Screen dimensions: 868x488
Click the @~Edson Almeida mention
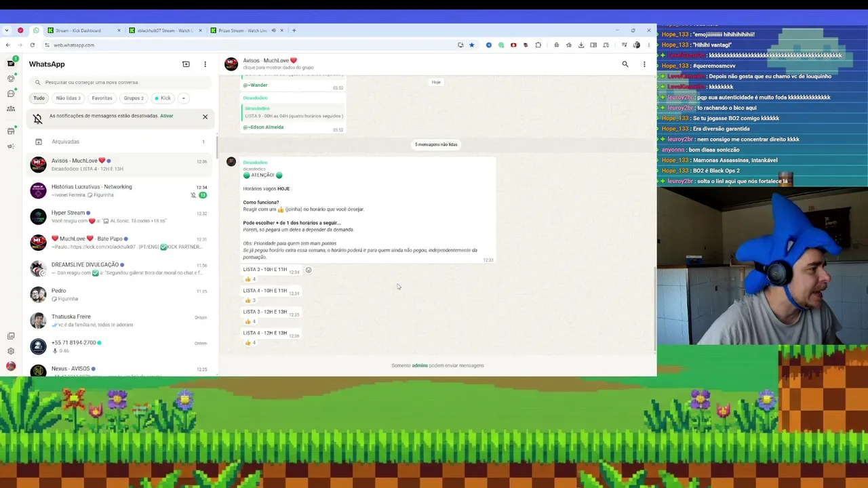[263, 127]
